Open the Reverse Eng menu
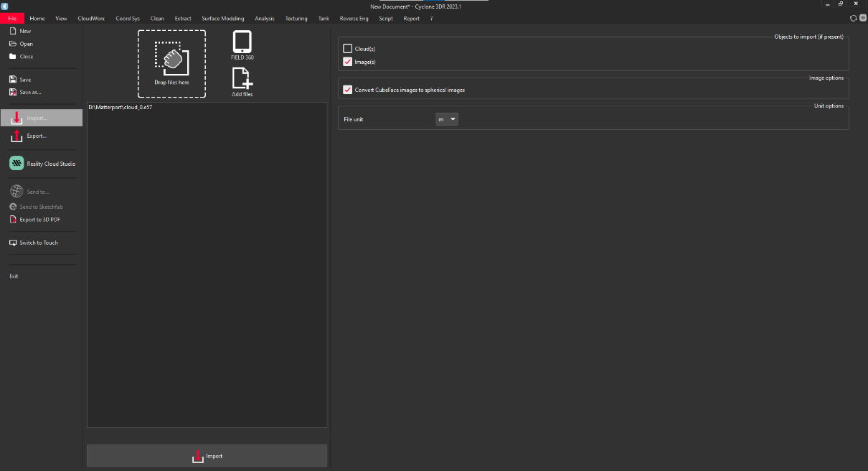The width and height of the screenshot is (868, 471). tap(354, 19)
